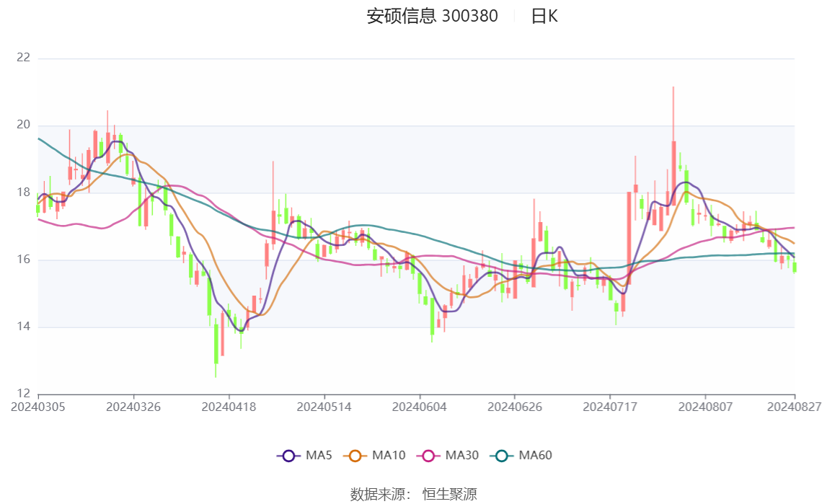
Task: Toggle the MA10 orange legend marker
Action: tap(355, 456)
